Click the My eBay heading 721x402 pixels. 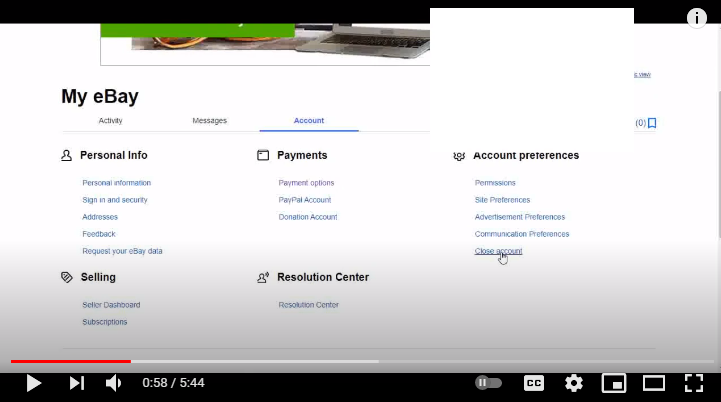(100, 96)
